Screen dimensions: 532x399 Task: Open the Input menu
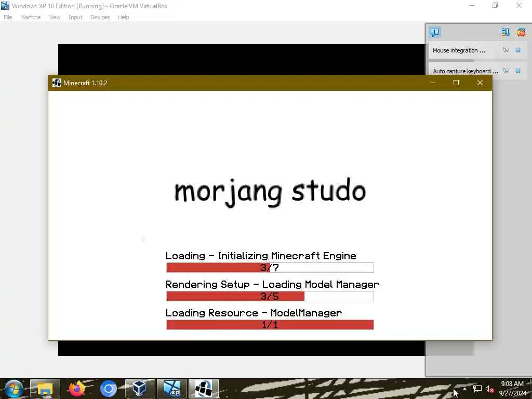pos(75,17)
